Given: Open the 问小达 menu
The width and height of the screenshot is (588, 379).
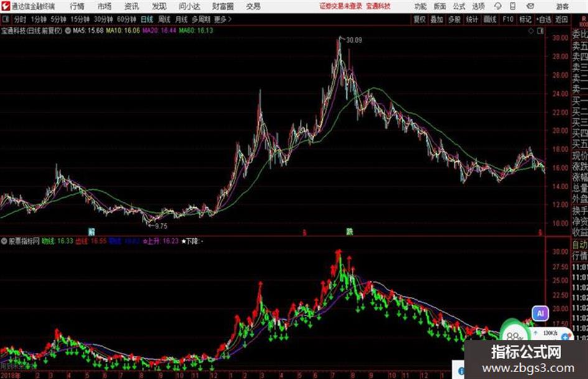Looking at the screenshot, I should click(189, 6).
